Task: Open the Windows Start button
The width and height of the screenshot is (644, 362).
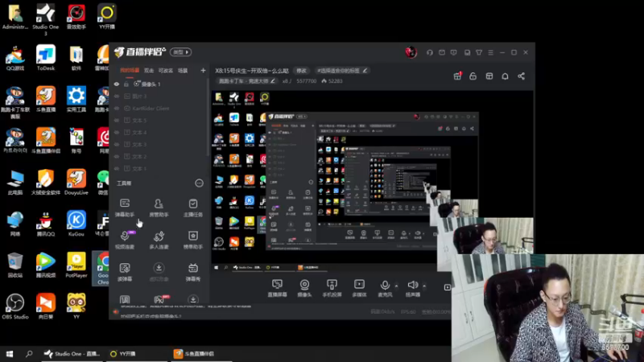Action: (10, 353)
